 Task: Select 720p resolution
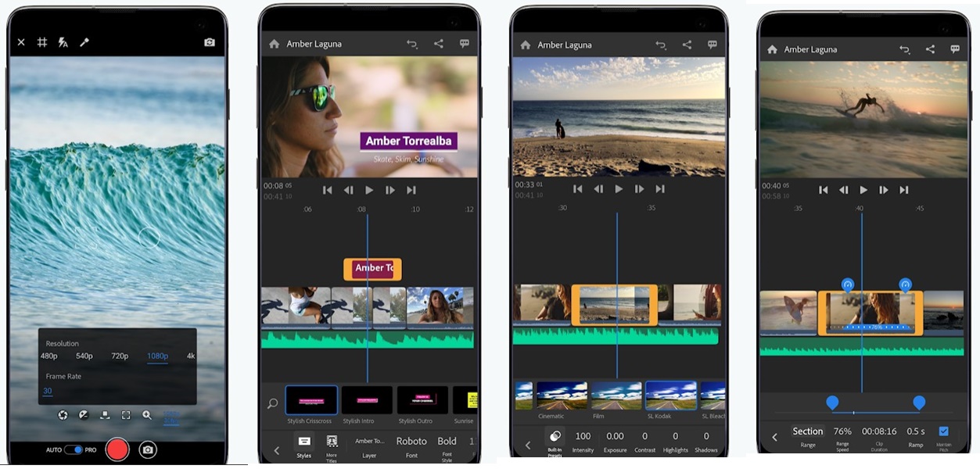tap(120, 356)
